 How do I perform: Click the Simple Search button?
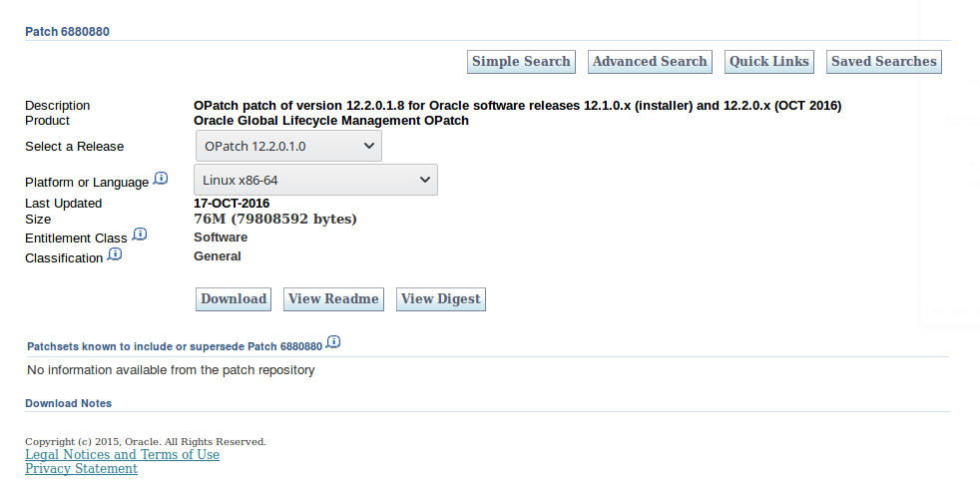(521, 62)
